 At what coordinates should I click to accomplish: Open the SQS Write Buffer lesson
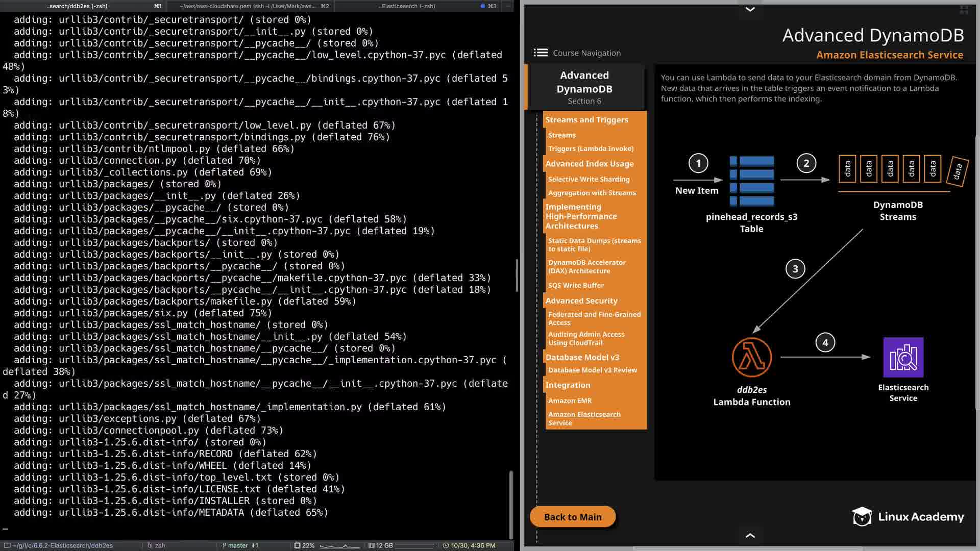click(576, 285)
